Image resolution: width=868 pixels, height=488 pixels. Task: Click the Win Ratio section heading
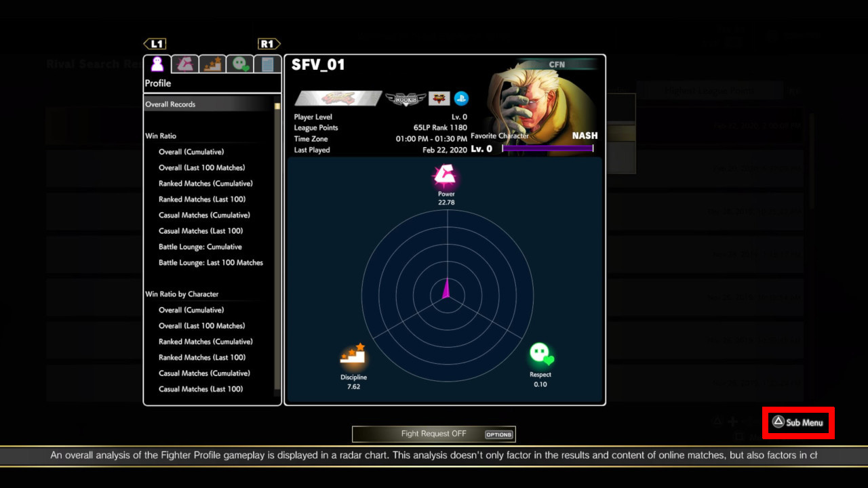161,136
